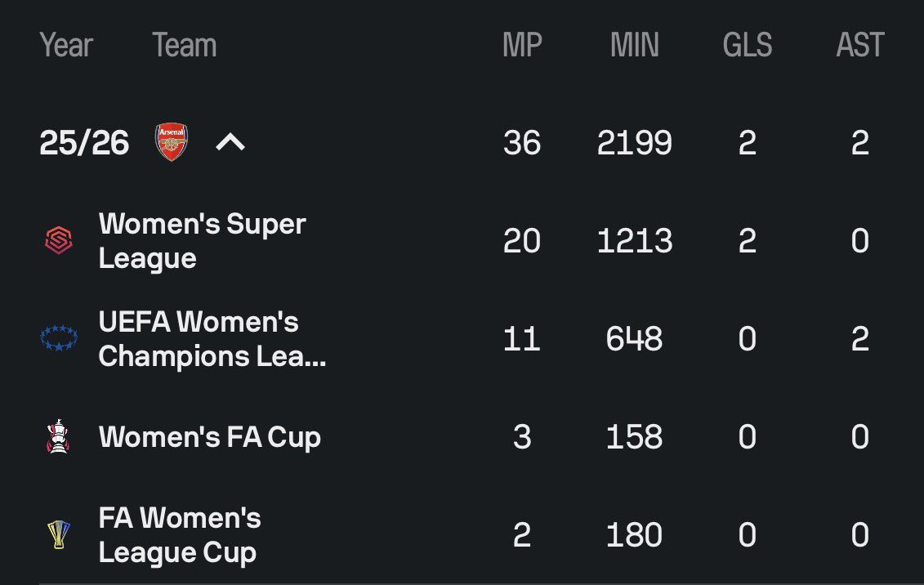Click the 36 total matches played value

point(522,142)
